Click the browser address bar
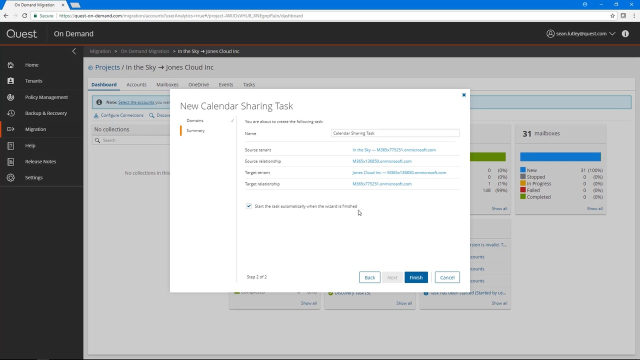The image size is (640, 360). [318, 16]
